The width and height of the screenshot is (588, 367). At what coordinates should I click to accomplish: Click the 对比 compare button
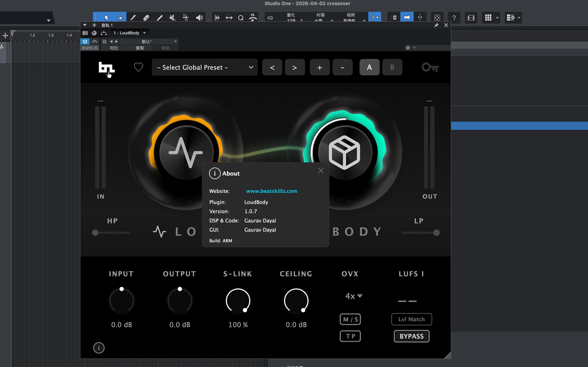[114, 48]
